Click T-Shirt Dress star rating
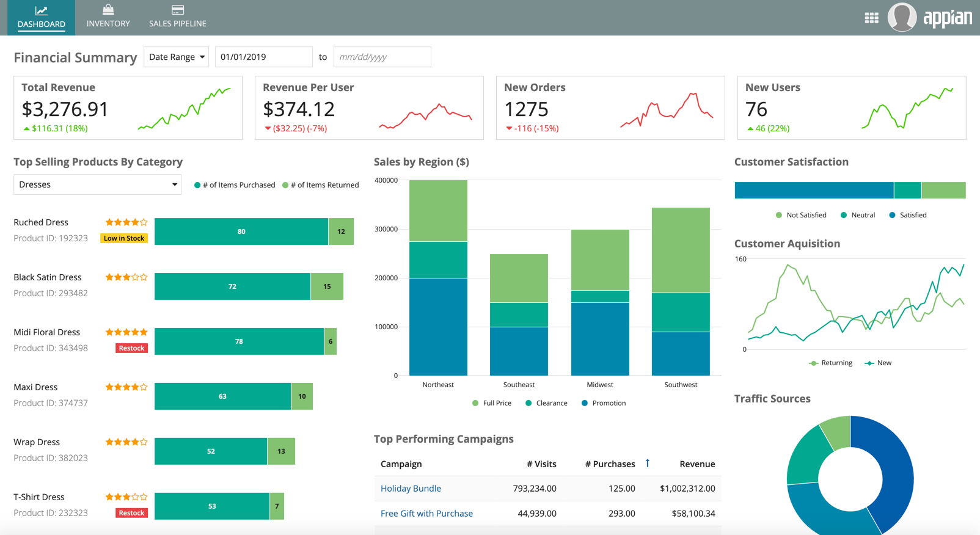 pyautogui.click(x=126, y=497)
